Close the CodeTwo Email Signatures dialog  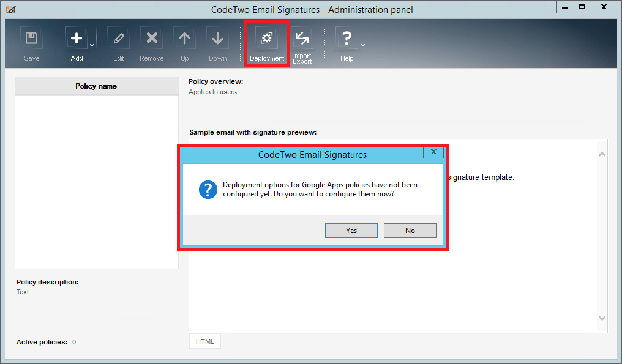433,152
